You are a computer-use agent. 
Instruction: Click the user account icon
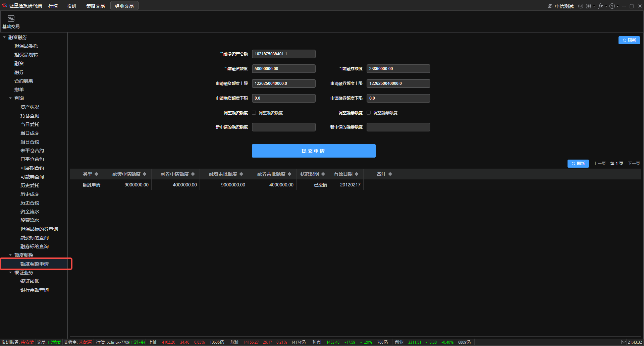[581, 6]
